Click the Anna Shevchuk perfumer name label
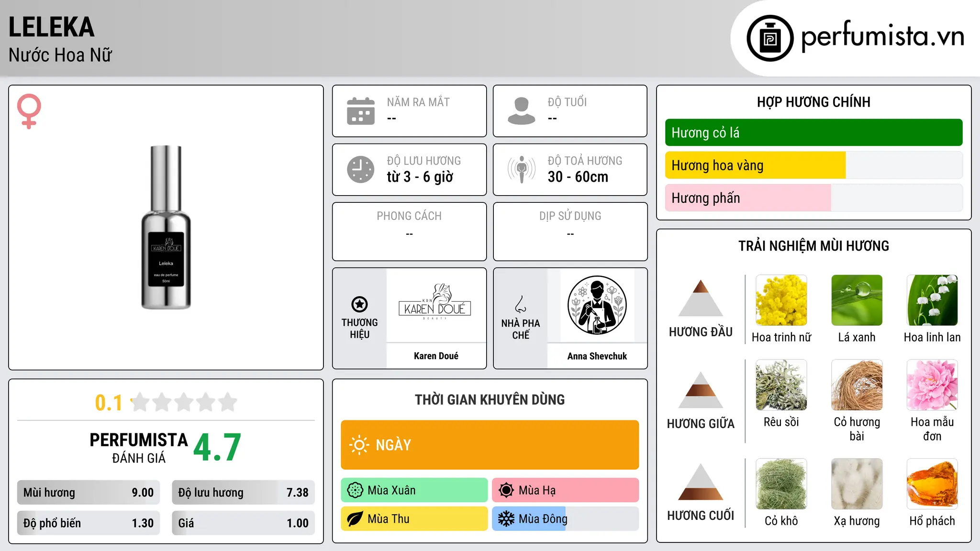The image size is (980, 551). 597,356
